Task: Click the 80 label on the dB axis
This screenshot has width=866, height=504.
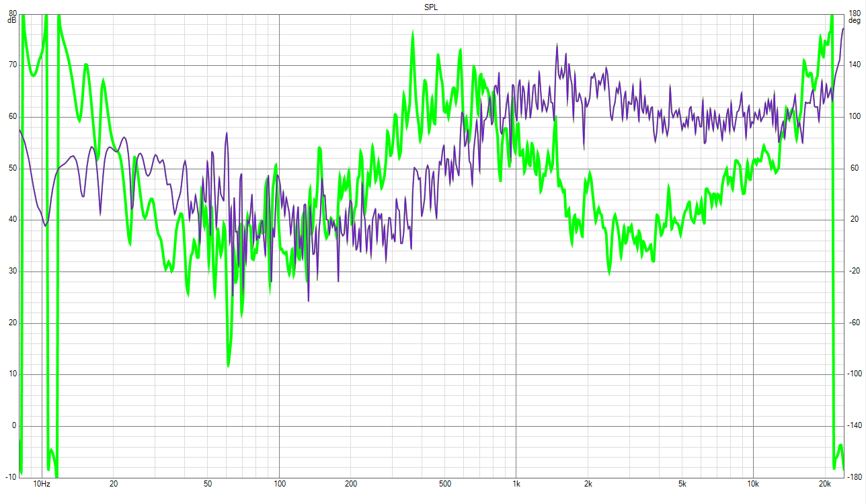Action: coord(12,13)
